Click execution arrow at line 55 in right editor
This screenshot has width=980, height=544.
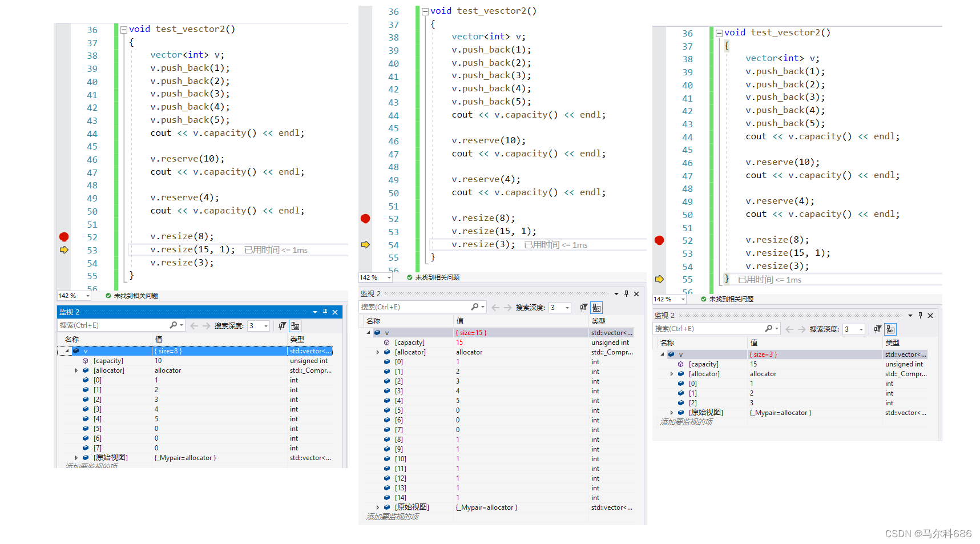659,279
